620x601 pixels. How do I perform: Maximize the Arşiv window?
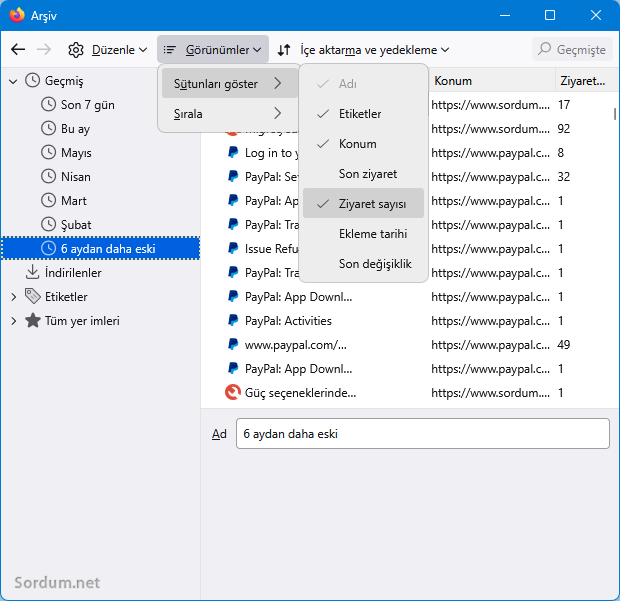550,15
